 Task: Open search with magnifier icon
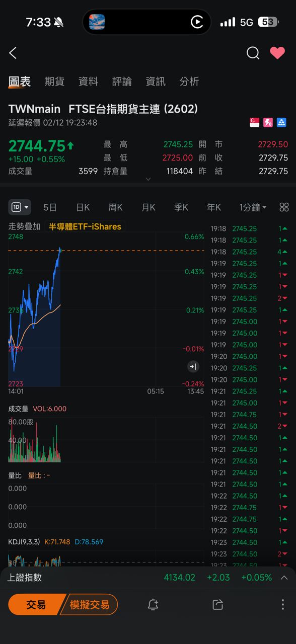coord(253,53)
